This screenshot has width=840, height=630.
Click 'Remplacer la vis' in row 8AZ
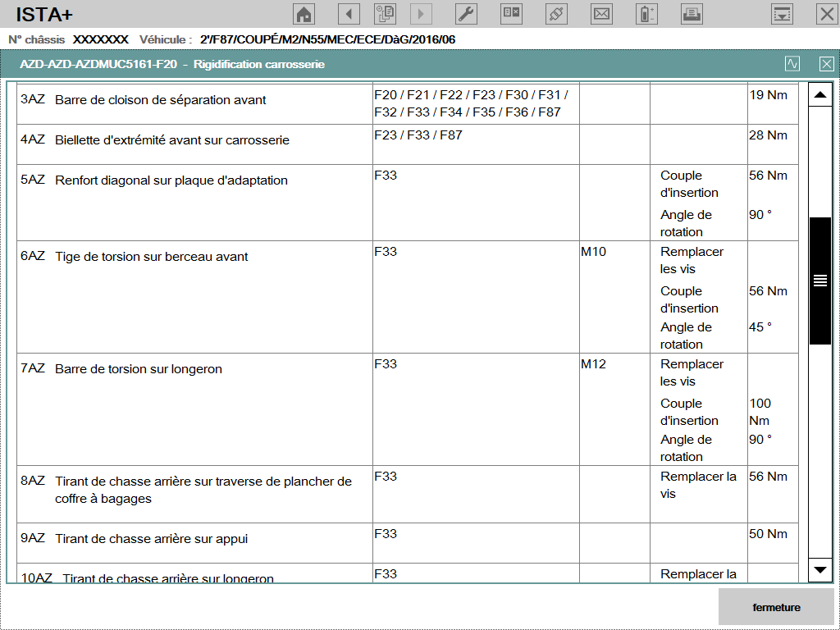click(698, 486)
